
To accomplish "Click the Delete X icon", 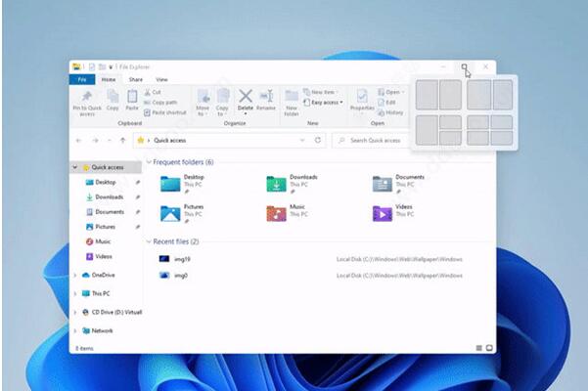I will tap(246, 96).
